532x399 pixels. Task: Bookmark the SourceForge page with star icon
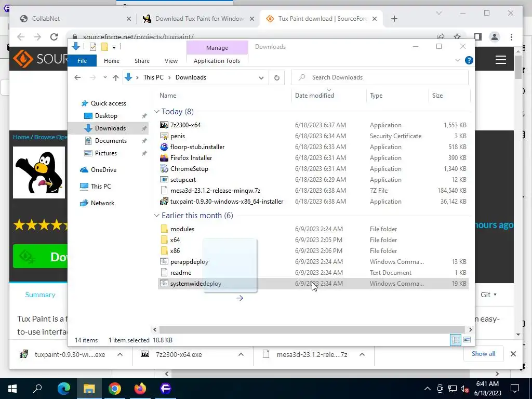457,37
